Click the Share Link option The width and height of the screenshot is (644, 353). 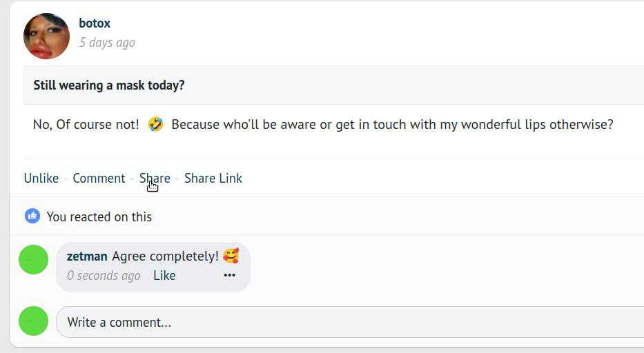(213, 178)
